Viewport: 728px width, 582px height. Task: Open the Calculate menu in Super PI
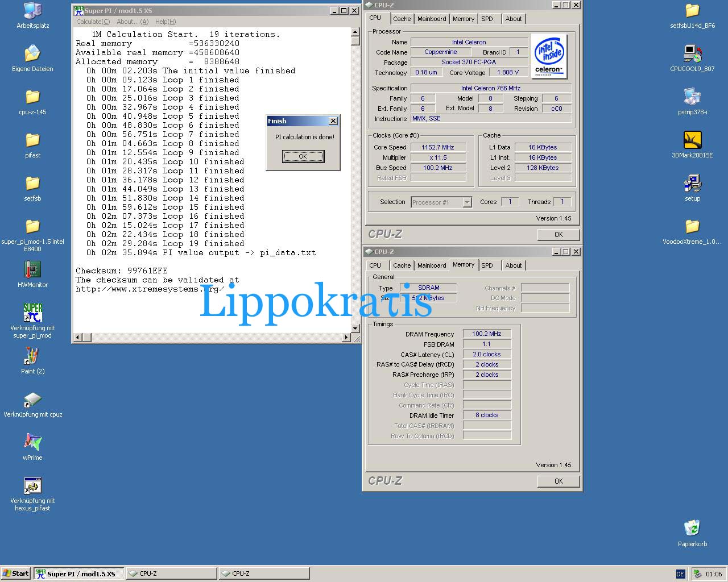tap(93, 22)
